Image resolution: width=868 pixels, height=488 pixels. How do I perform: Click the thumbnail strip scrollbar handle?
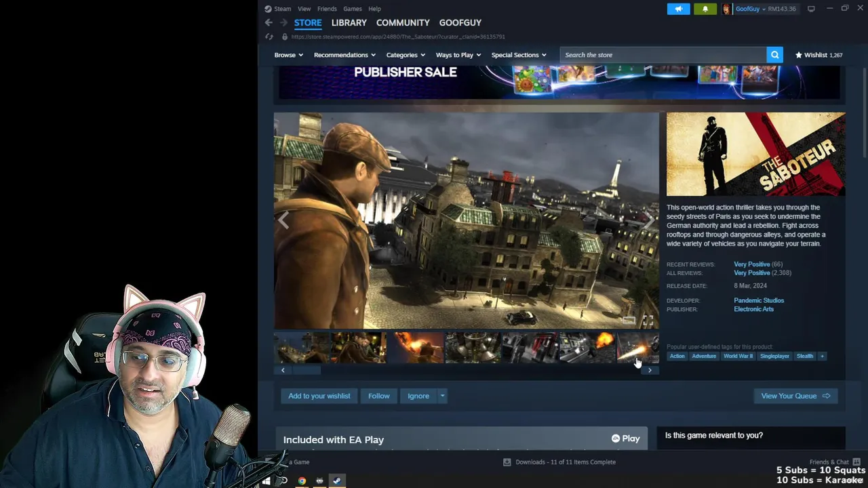(x=305, y=370)
